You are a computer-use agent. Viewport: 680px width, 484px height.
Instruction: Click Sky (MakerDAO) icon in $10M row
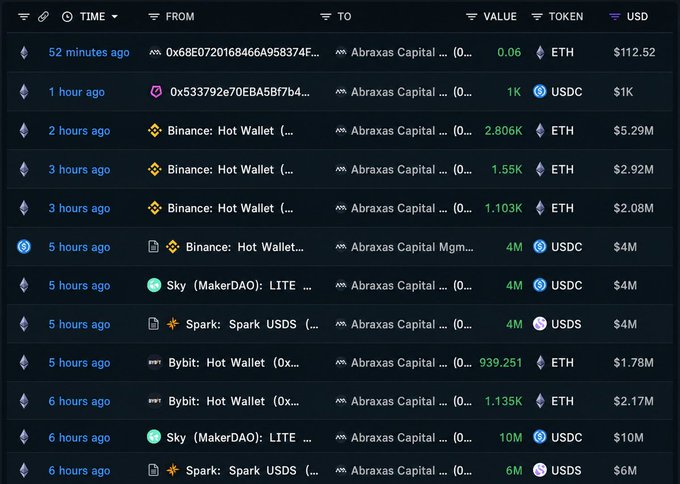pos(154,437)
